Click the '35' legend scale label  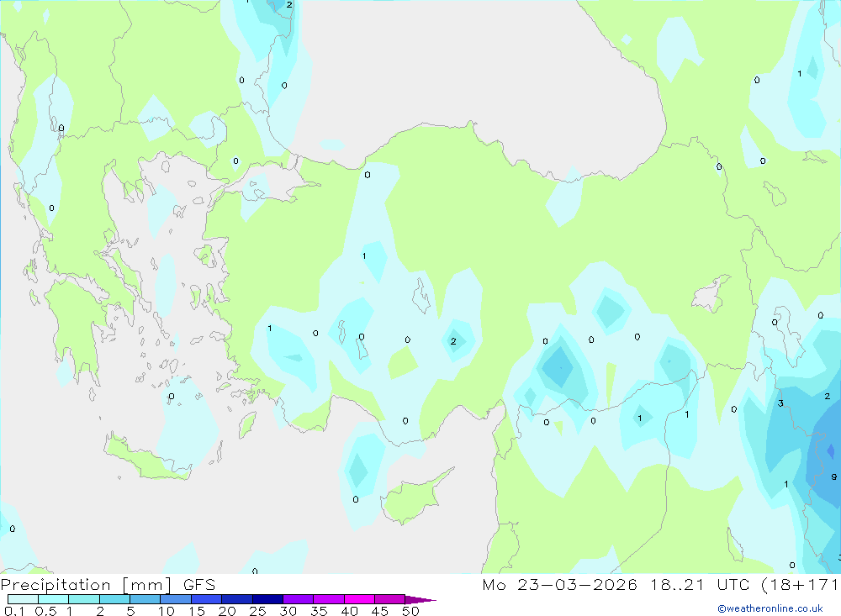319,611
